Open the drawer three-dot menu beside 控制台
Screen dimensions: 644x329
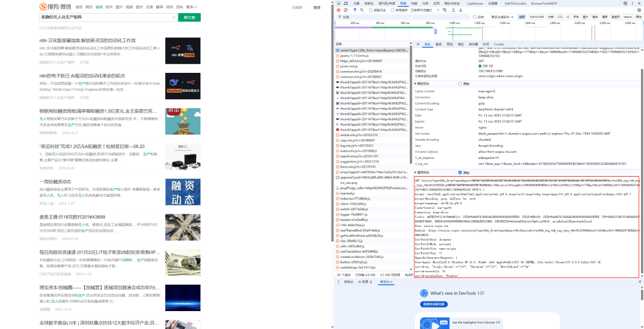coord(338,282)
